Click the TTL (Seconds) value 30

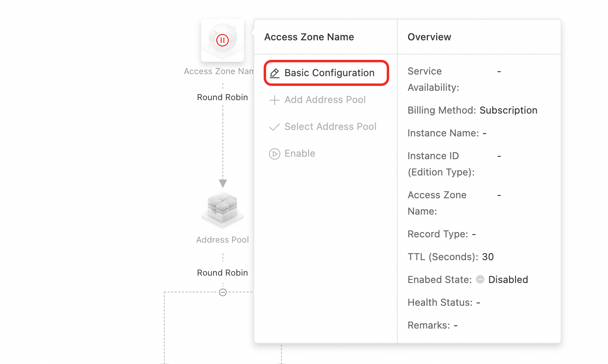point(488,257)
